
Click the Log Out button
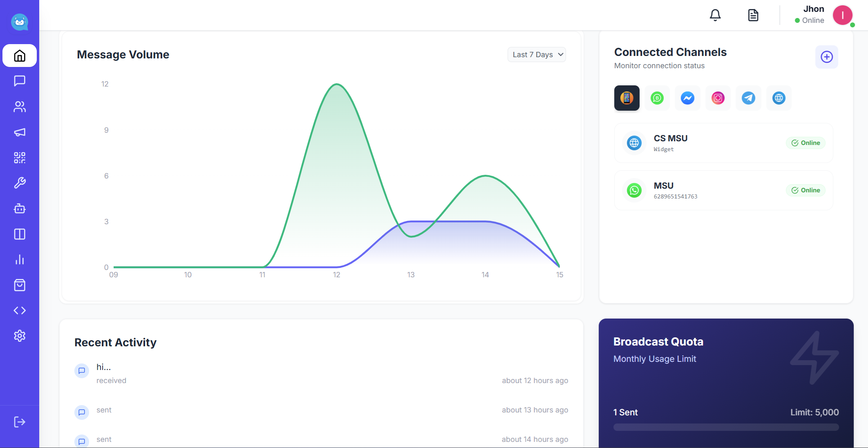click(x=20, y=422)
